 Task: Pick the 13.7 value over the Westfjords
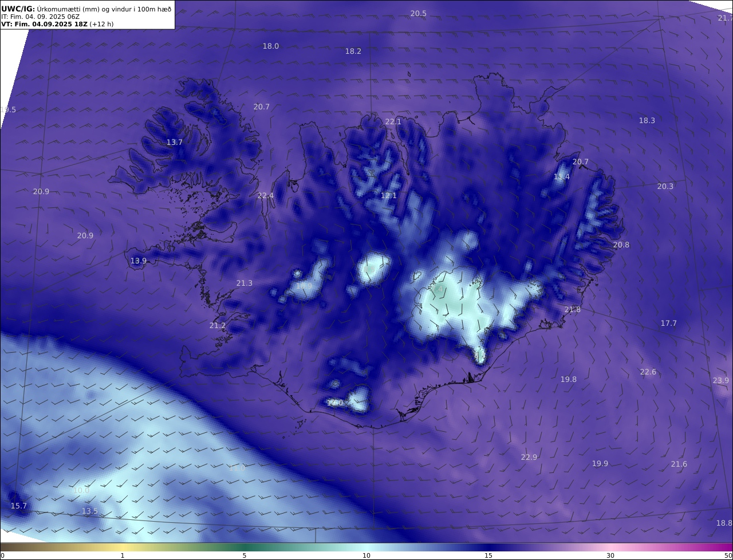175,142
